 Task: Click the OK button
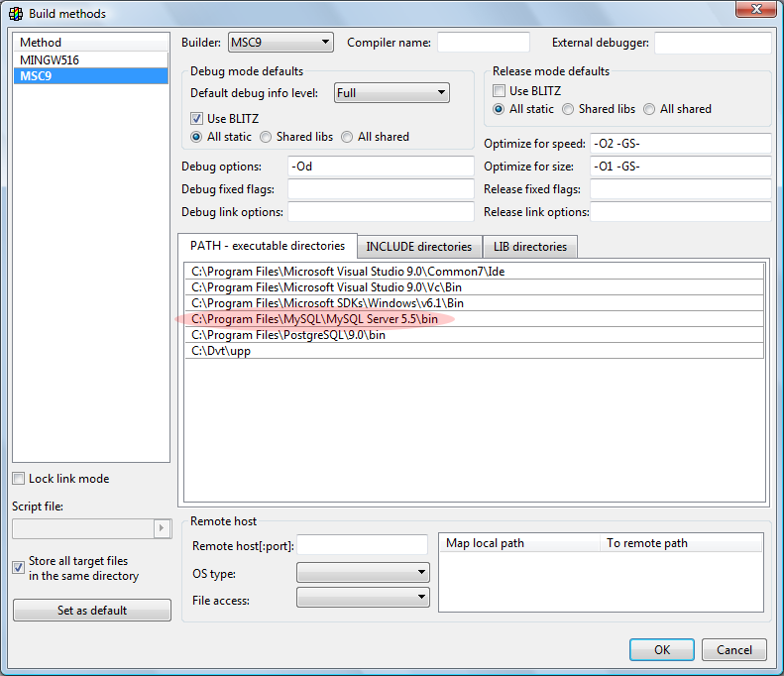click(661, 650)
